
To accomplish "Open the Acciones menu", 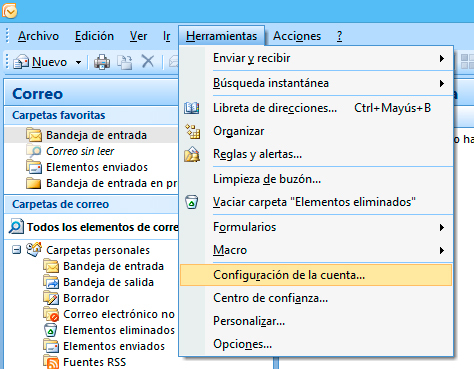I will pyautogui.click(x=297, y=36).
